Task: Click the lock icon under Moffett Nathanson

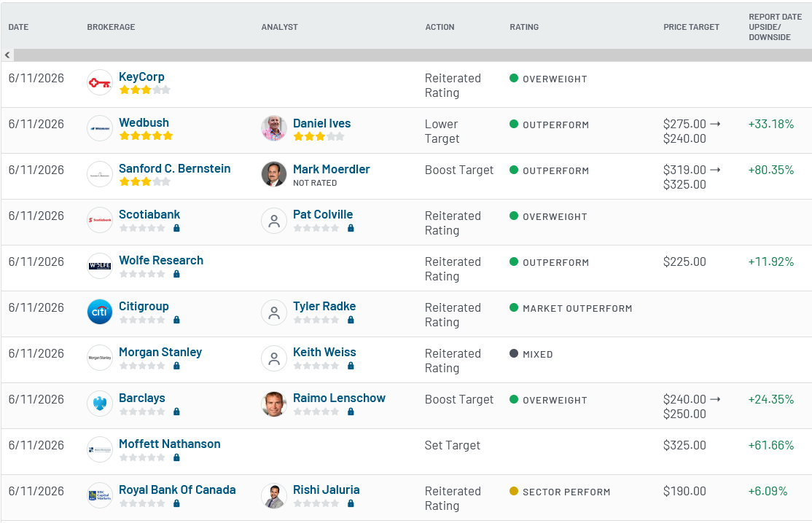Action: (176, 457)
